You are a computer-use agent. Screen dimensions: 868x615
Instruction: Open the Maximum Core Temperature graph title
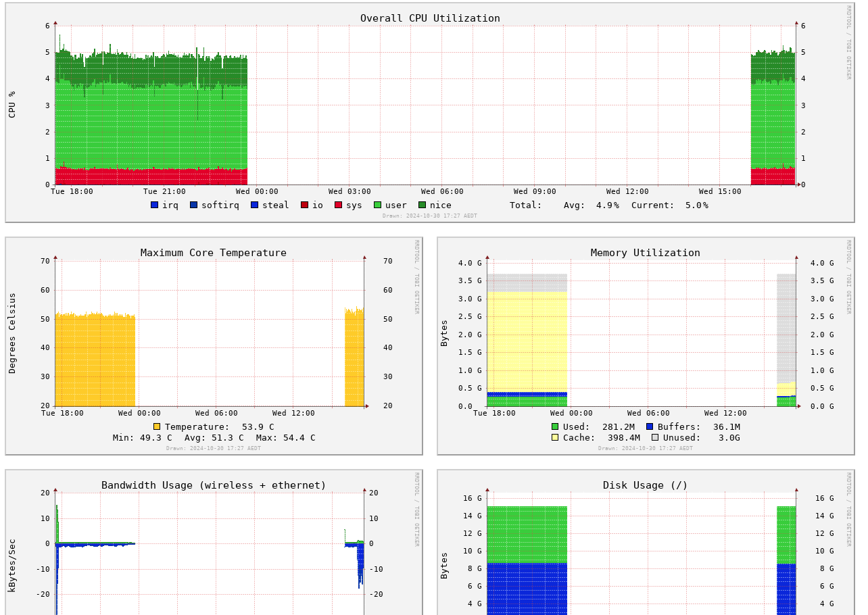pyautogui.click(x=214, y=253)
